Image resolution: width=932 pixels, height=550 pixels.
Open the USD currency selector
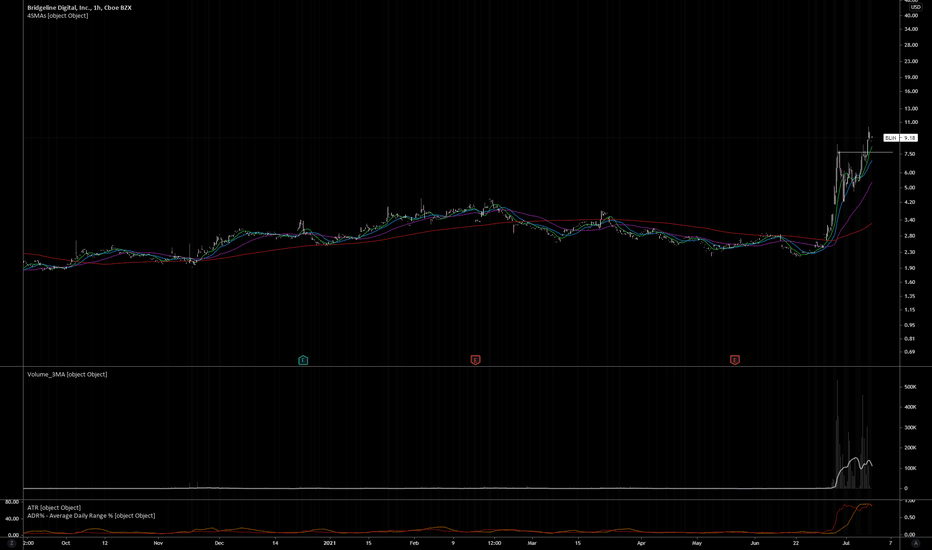[x=915, y=7]
